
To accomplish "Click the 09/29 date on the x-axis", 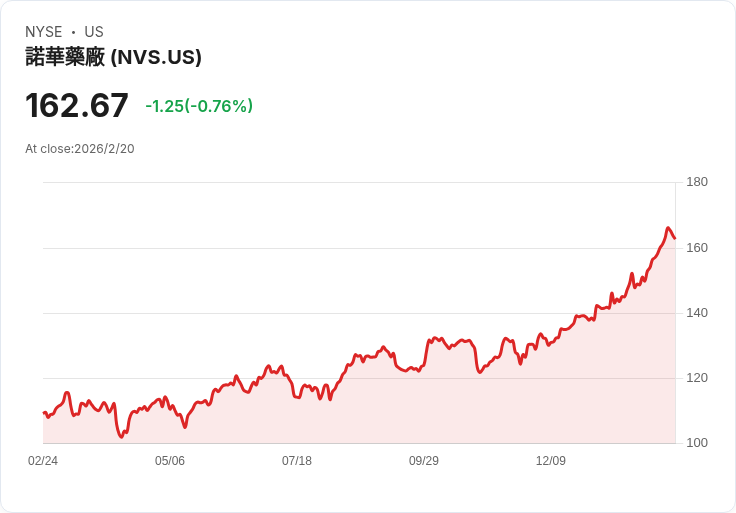I will pyautogui.click(x=424, y=461).
